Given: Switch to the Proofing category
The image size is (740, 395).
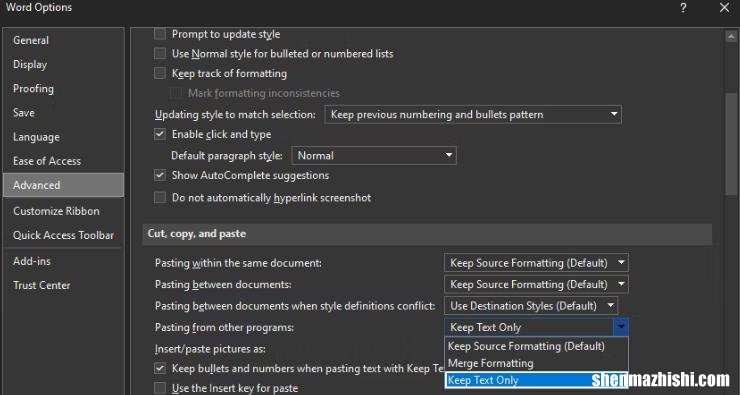Looking at the screenshot, I should 63,89.
